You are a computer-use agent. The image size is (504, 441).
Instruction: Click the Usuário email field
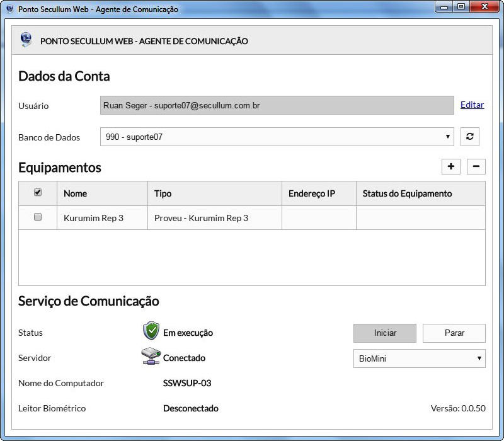pos(277,105)
